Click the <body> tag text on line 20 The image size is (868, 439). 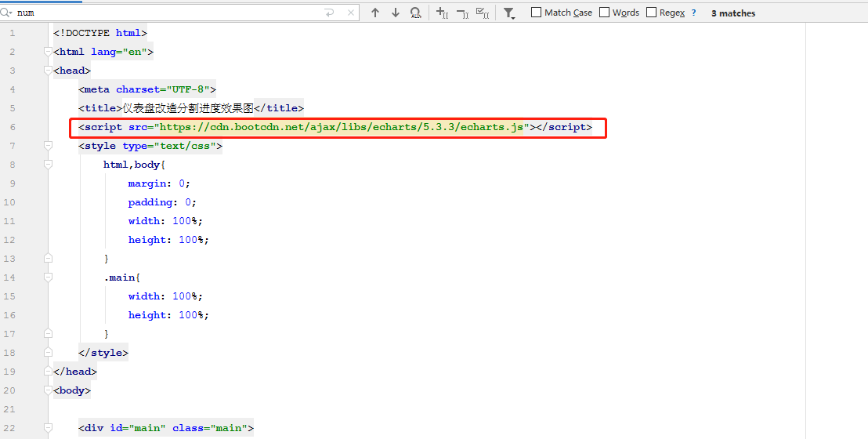tap(72, 390)
